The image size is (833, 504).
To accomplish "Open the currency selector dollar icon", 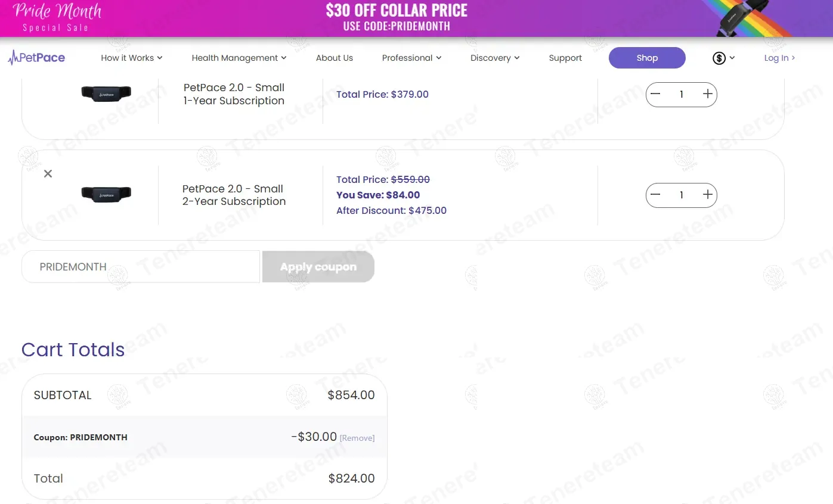I will click(719, 58).
